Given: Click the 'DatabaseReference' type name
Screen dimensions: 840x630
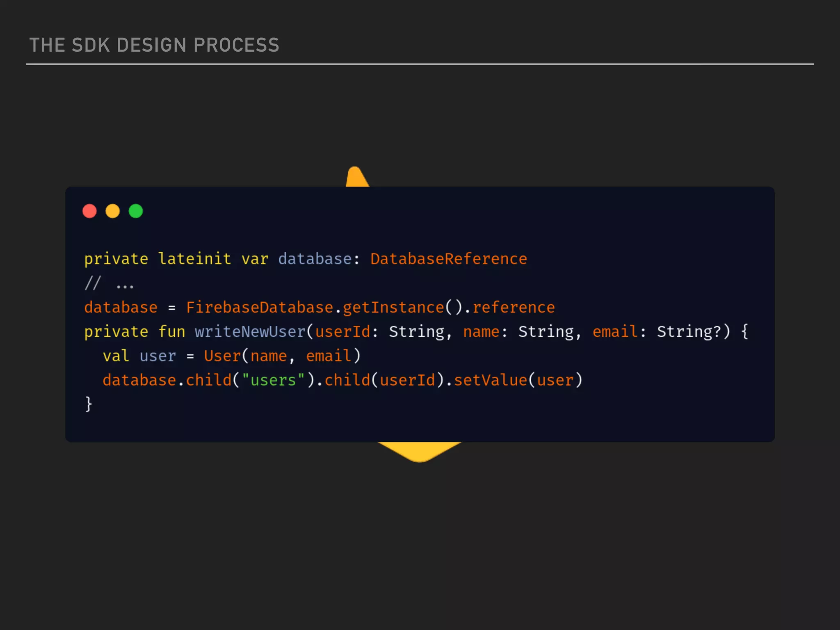Looking at the screenshot, I should tap(449, 259).
